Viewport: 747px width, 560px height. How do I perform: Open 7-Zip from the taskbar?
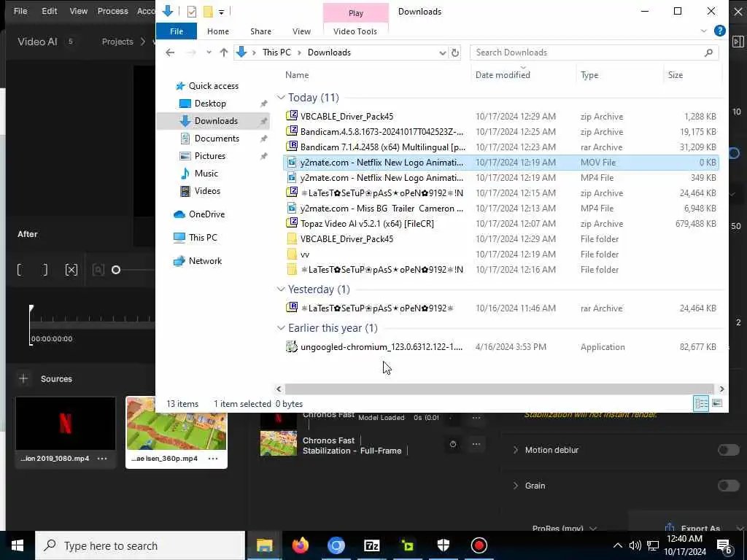point(371,545)
